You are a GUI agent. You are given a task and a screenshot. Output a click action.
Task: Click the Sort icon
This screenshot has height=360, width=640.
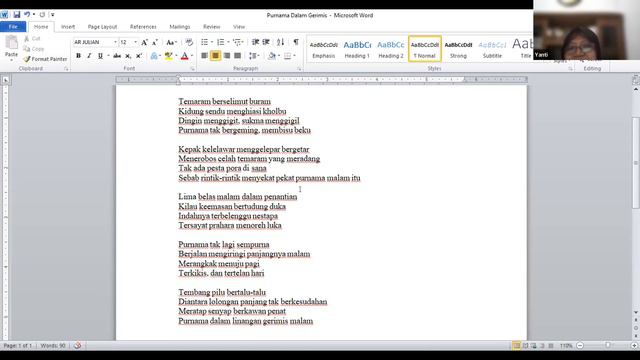point(280,42)
